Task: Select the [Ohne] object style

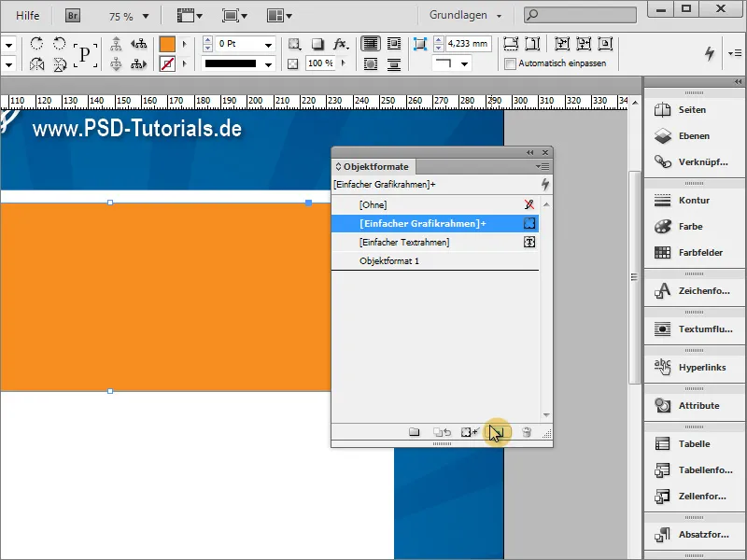Action: 435,204
